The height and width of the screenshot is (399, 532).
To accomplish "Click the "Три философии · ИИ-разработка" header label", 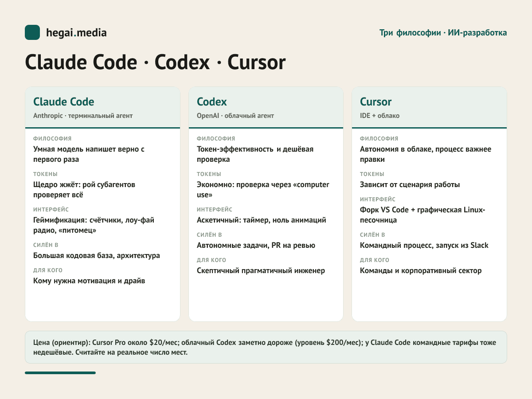I will coord(443,33).
